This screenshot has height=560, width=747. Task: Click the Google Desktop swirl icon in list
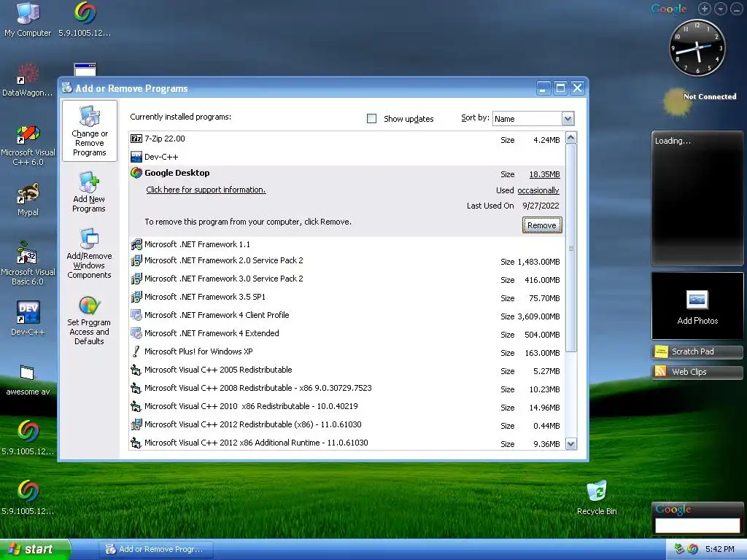pyautogui.click(x=136, y=173)
